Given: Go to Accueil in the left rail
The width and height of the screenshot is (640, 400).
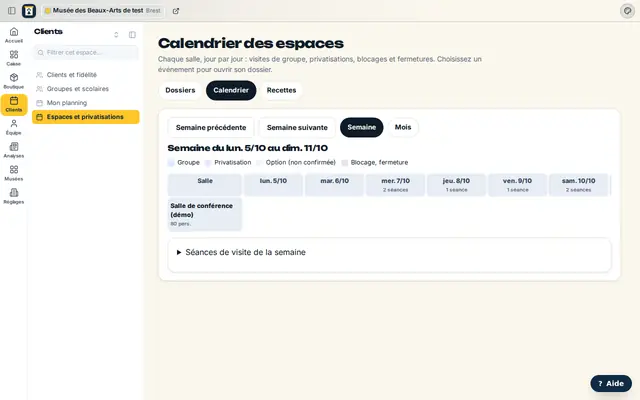Looking at the screenshot, I should click(14, 35).
